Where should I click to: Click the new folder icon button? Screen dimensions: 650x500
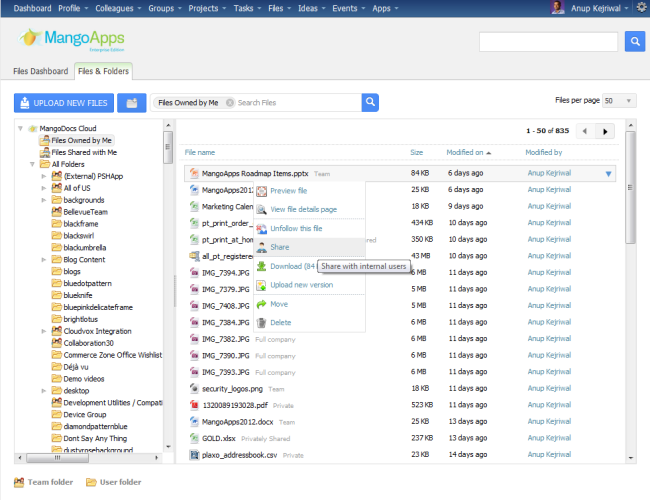[x=132, y=103]
